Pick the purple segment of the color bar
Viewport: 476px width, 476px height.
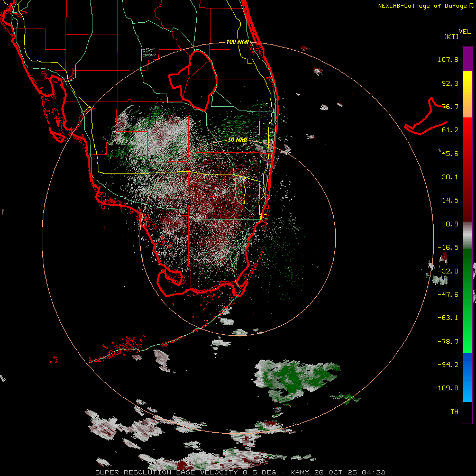pos(467,59)
